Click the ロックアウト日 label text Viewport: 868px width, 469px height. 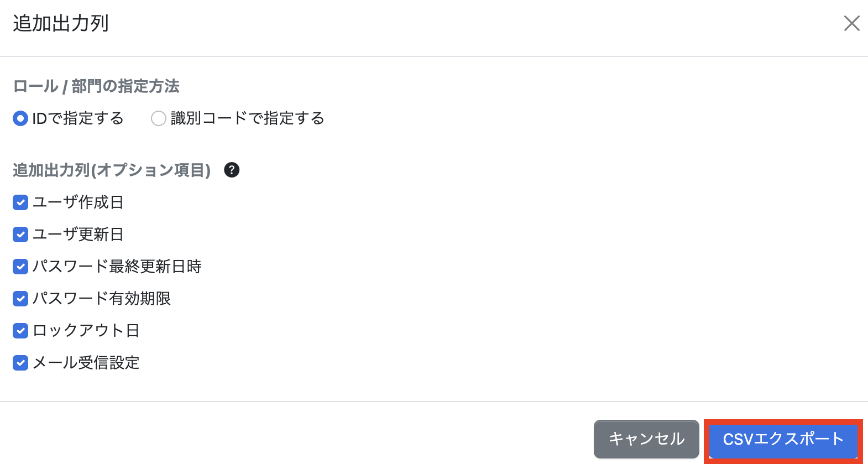point(86,331)
